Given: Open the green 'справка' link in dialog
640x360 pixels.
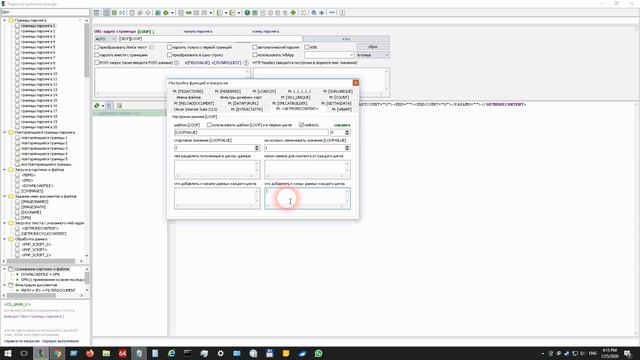Looking at the screenshot, I should click(x=342, y=125).
